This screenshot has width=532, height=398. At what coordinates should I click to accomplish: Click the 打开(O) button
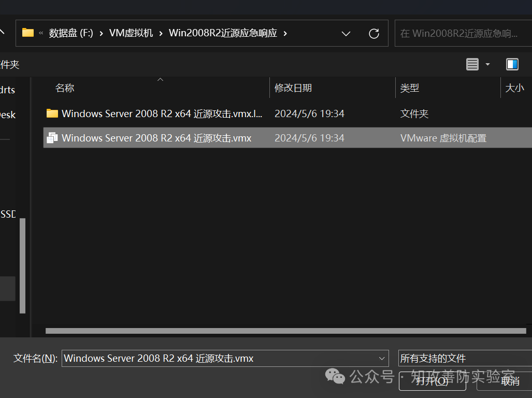[432, 381]
